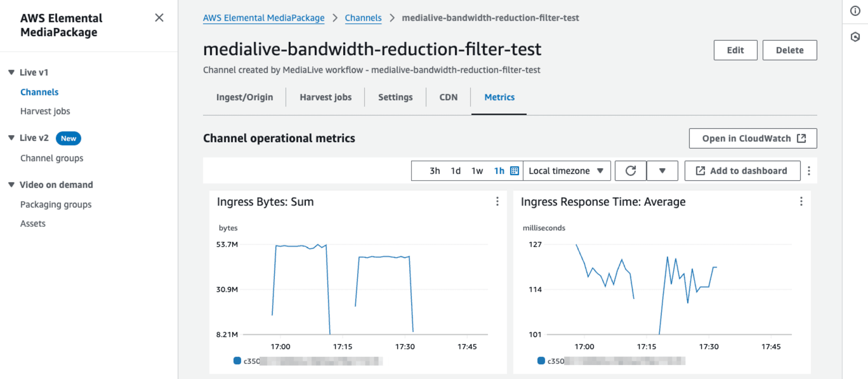Click the Ingress Response Time legend swatch
The width and height of the screenshot is (868, 379).
tap(541, 360)
